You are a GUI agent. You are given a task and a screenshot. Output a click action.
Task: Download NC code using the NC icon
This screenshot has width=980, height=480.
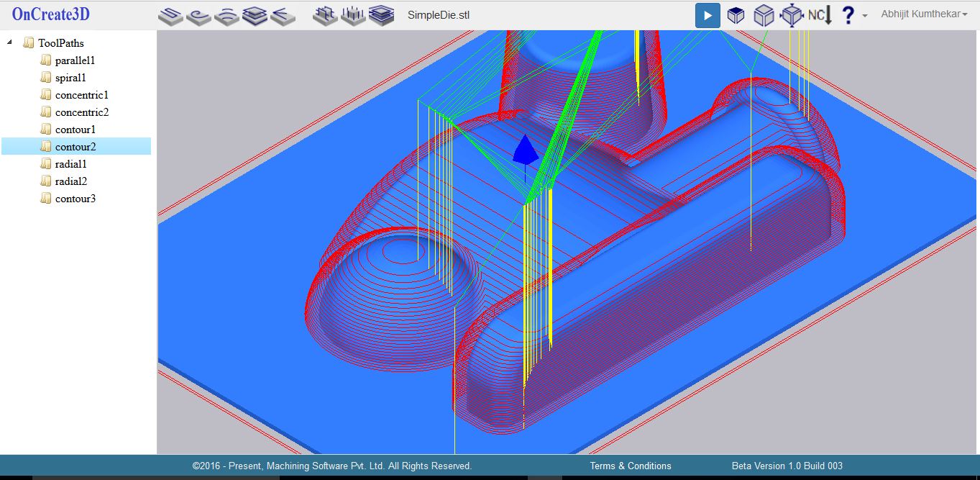pos(820,15)
